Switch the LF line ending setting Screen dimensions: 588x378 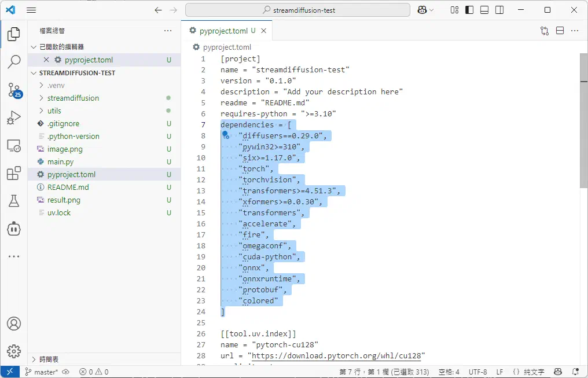499,372
